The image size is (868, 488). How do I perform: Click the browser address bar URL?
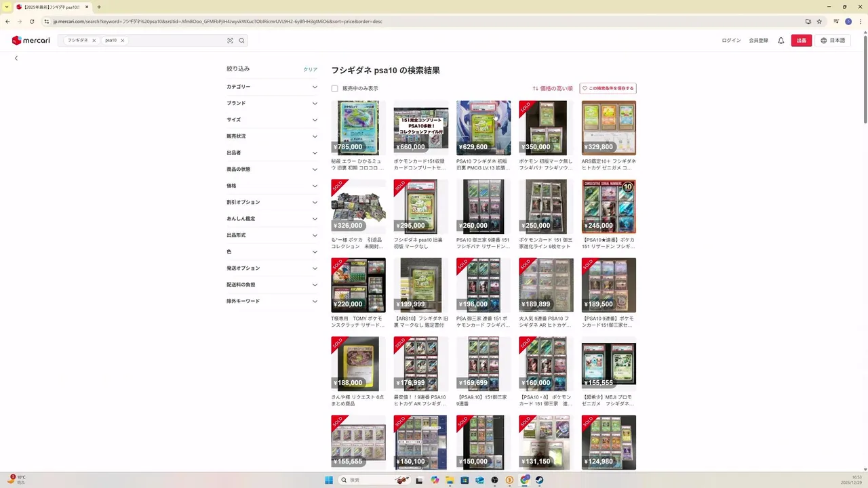pyautogui.click(x=217, y=21)
